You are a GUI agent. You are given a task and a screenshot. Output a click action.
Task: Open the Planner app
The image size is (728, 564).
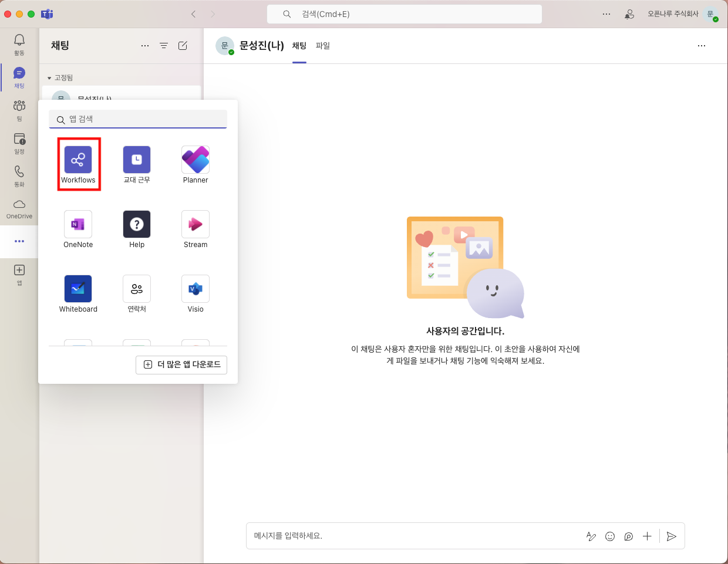pyautogui.click(x=196, y=160)
